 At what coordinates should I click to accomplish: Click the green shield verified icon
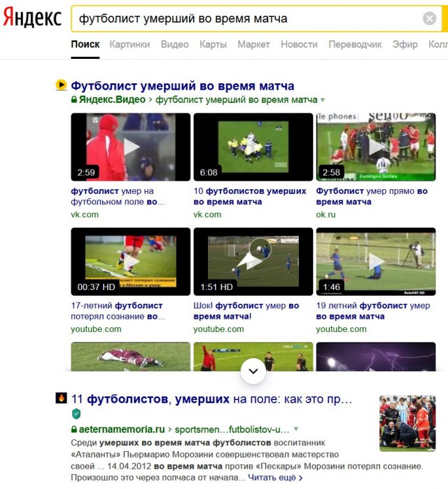[76, 414]
